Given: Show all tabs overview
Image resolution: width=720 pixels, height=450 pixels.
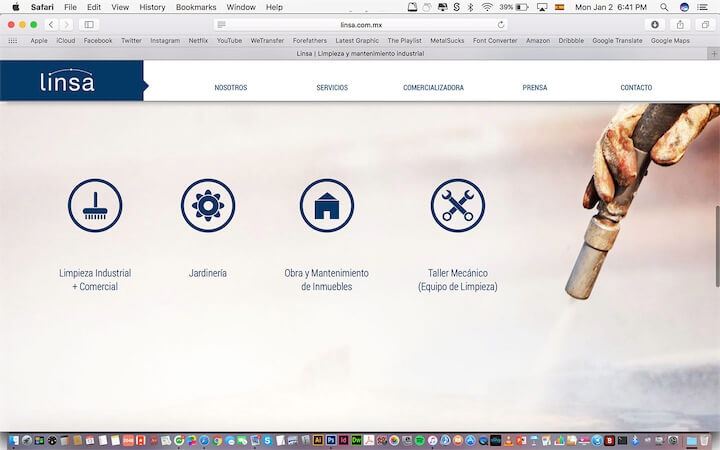Looking at the screenshot, I should (705, 24).
